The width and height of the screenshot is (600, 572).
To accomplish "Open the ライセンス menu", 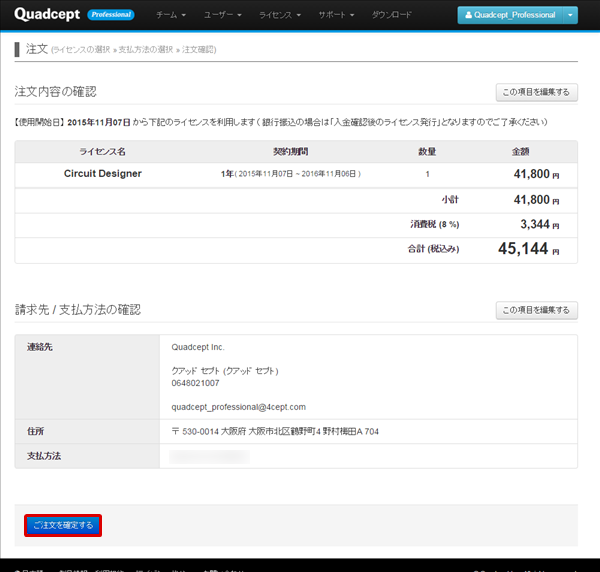I will (x=280, y=15).
